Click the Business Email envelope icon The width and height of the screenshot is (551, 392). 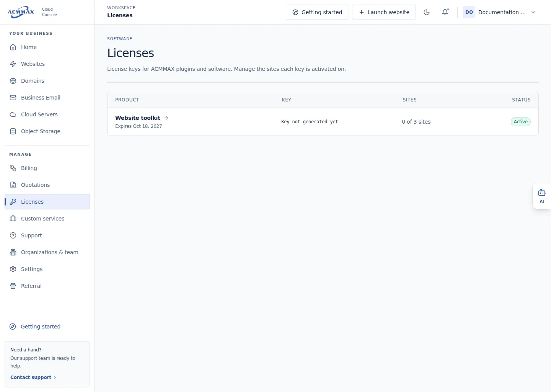tap(13, 98)
